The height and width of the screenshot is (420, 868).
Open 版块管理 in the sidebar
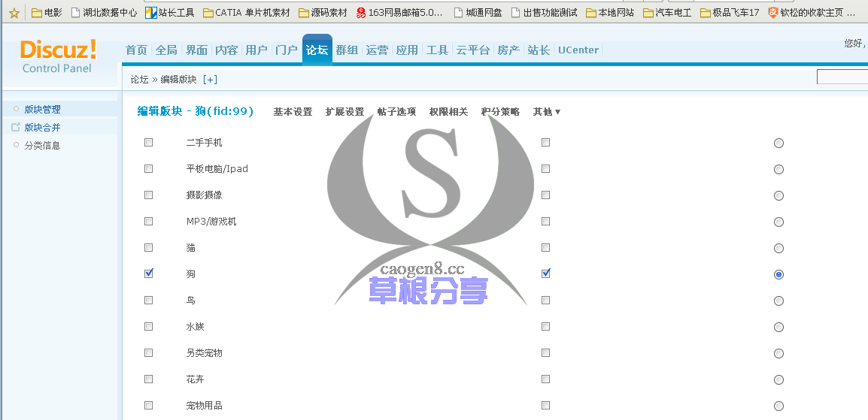(42, 110)
